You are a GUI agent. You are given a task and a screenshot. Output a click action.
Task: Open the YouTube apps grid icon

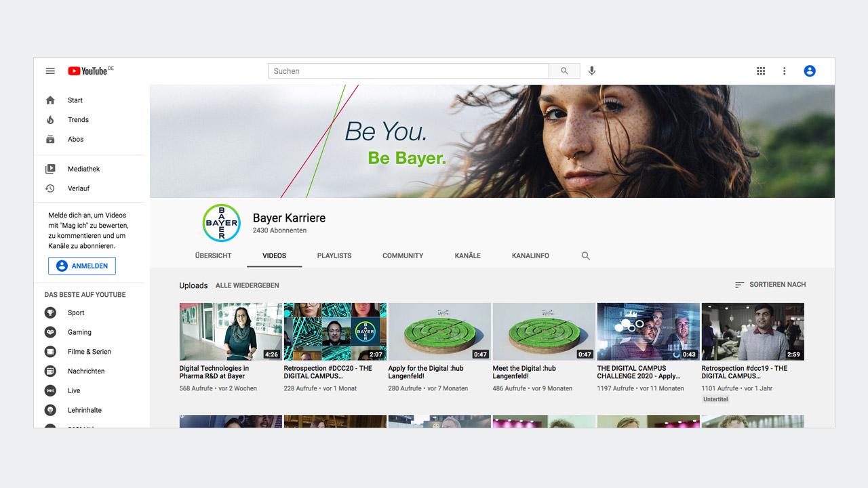point(761,71)
